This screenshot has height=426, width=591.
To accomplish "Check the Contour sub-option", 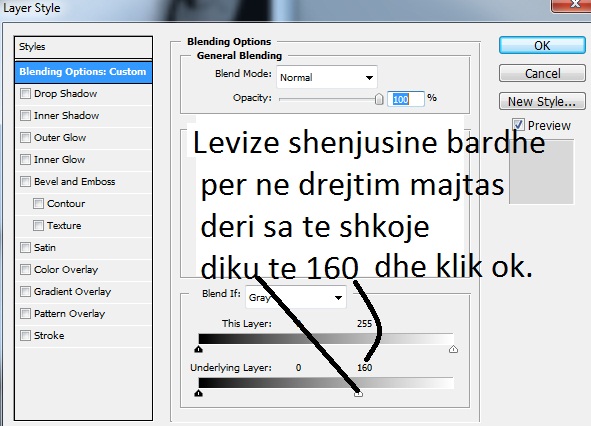I will point(38,204).
